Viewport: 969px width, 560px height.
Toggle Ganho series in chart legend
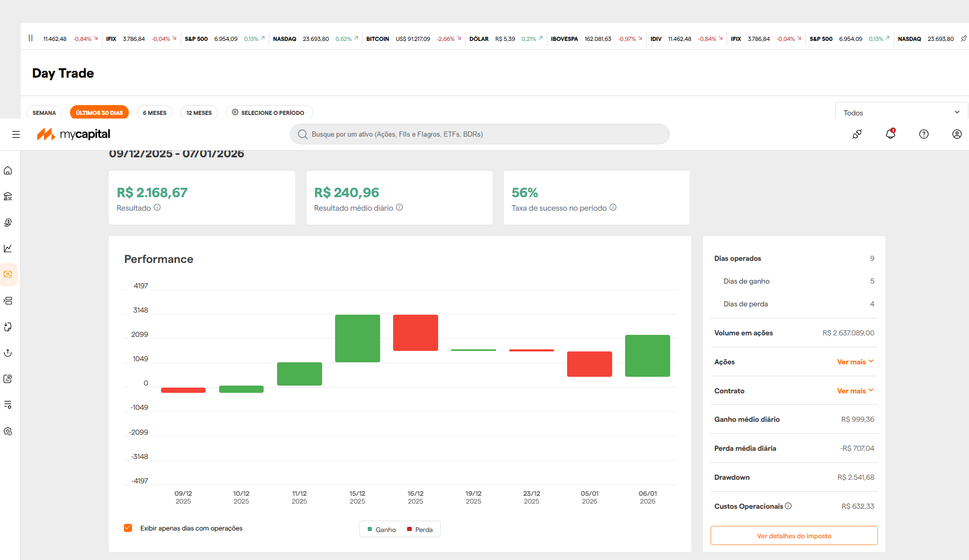click(382, 529)
